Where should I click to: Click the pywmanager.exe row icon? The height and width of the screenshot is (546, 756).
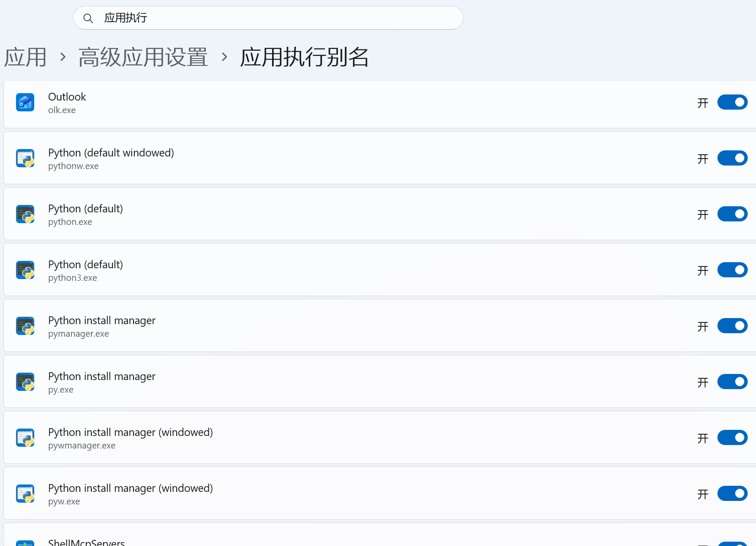coord(25,438)
